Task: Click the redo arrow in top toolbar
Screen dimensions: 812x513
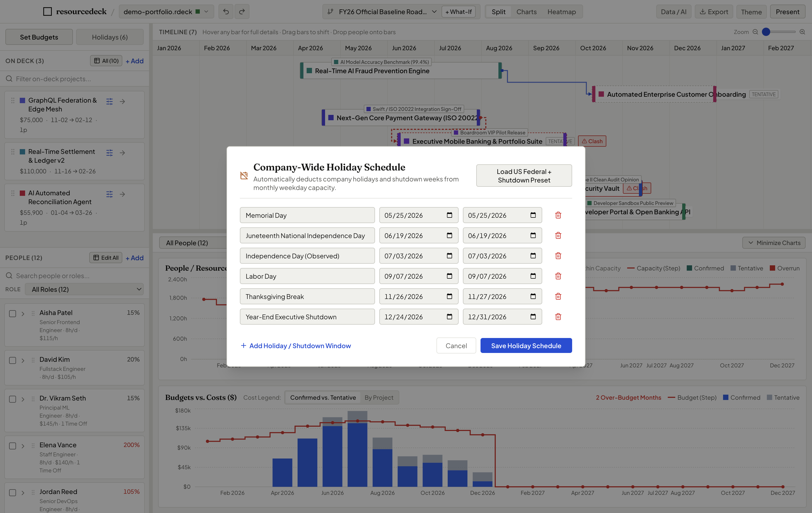Action: coord(242,11)
